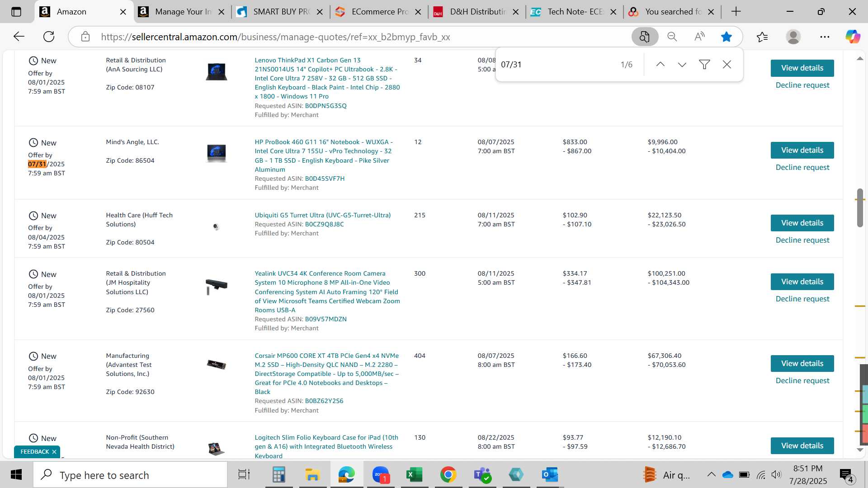868x488 pixels.
Task: View details for Corsair MP600 SSD quote
Action: 802,364
